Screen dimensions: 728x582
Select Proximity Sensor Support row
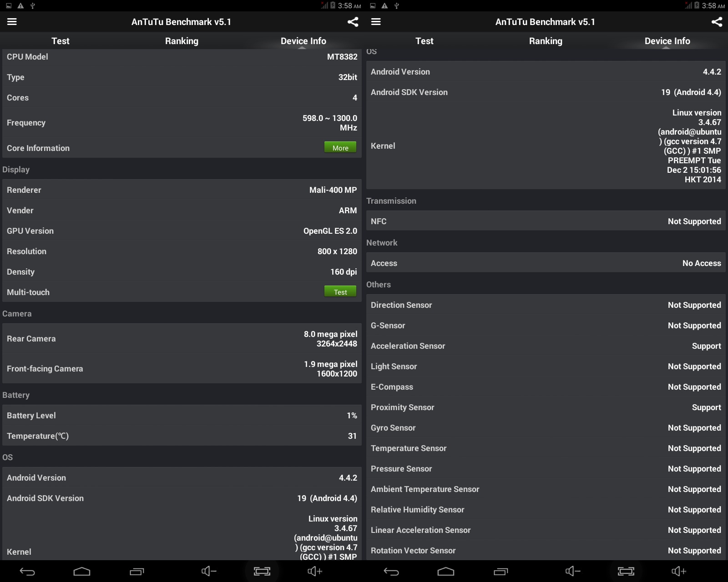tap(546, 407)
